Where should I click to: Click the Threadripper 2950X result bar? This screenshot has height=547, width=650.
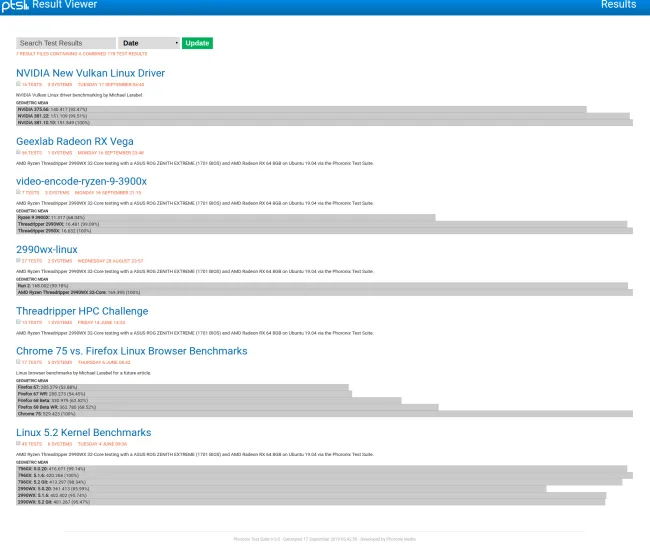click(x=325, y=231)
